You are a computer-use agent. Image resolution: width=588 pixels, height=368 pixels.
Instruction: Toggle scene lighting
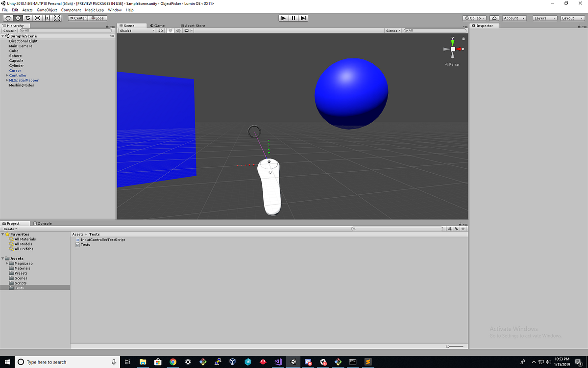coord(170,30)
